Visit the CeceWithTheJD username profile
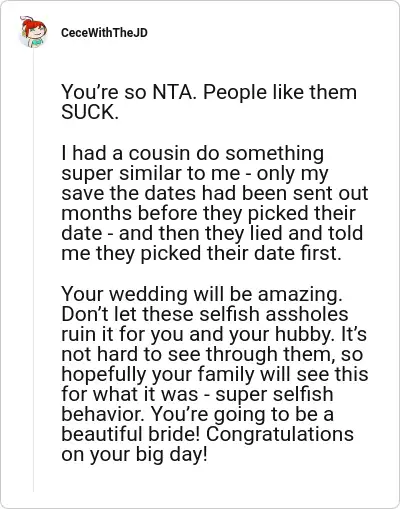Screen dimensions: 400x509 [104, 33]
